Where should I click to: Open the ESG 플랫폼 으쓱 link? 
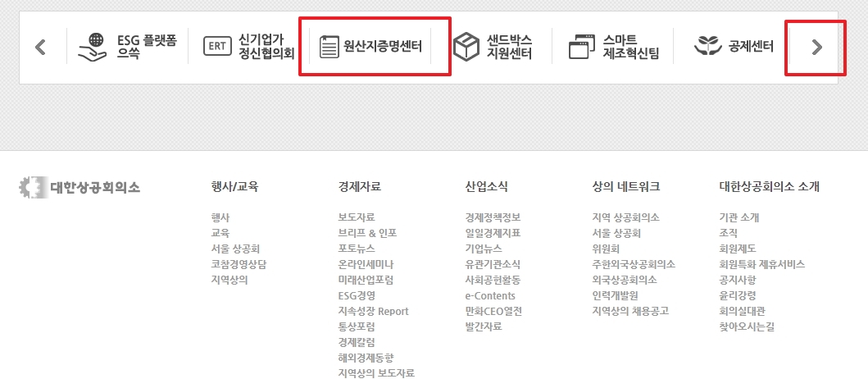pyautogui.click(x=148, y=47)
